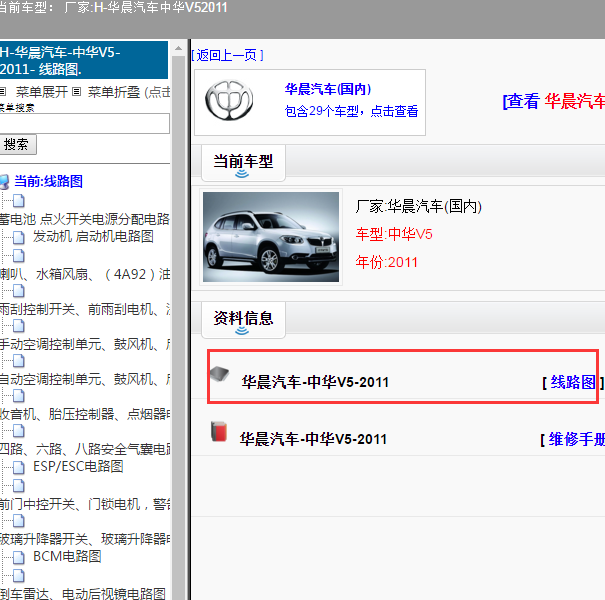Open 自动空调控制单元、鼓风机 tree item
The image size is (605, 600).
(84, 379)
